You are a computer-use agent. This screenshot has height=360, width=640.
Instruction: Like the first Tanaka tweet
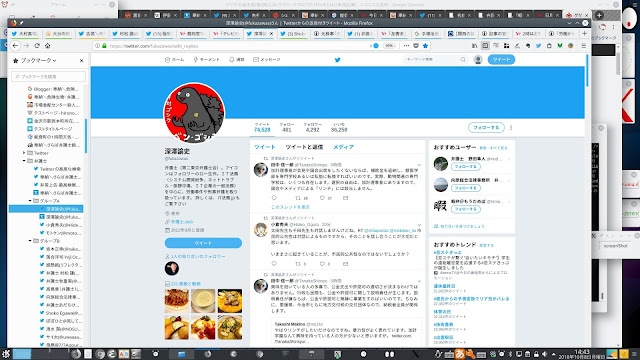click(x=322, y=198)
